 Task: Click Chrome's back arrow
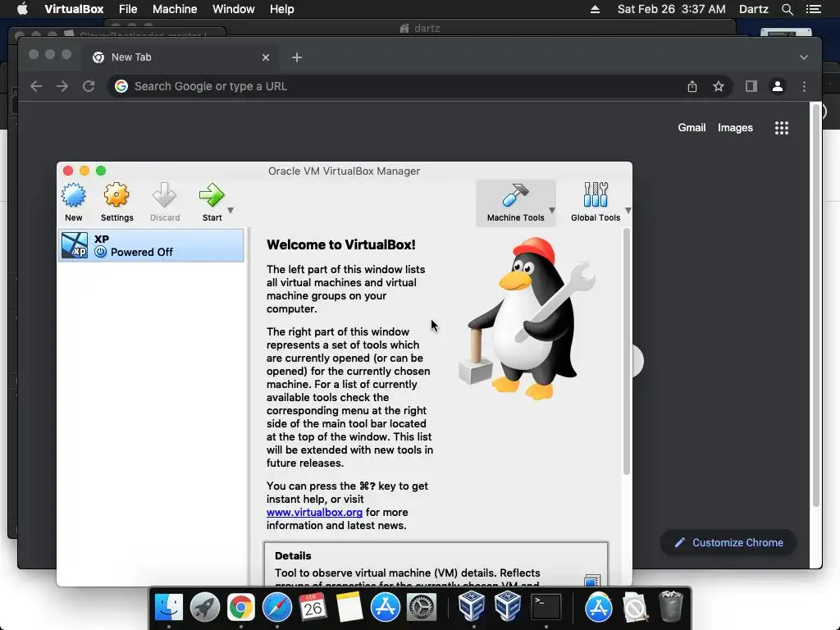point(36,86)
